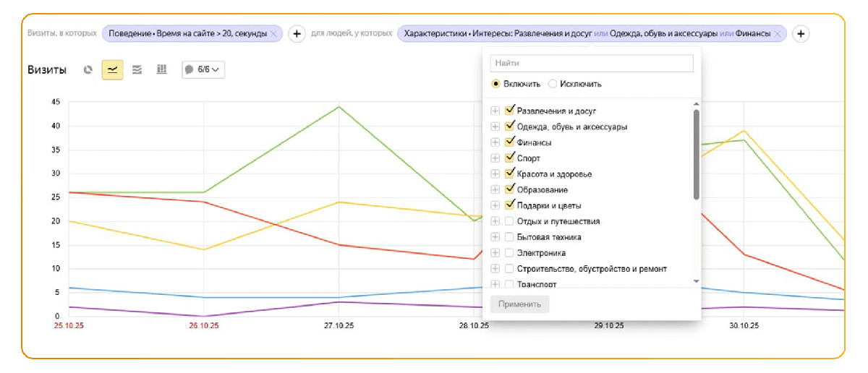Expand the 'Спорт' interest subcategories

click(495, 158)
